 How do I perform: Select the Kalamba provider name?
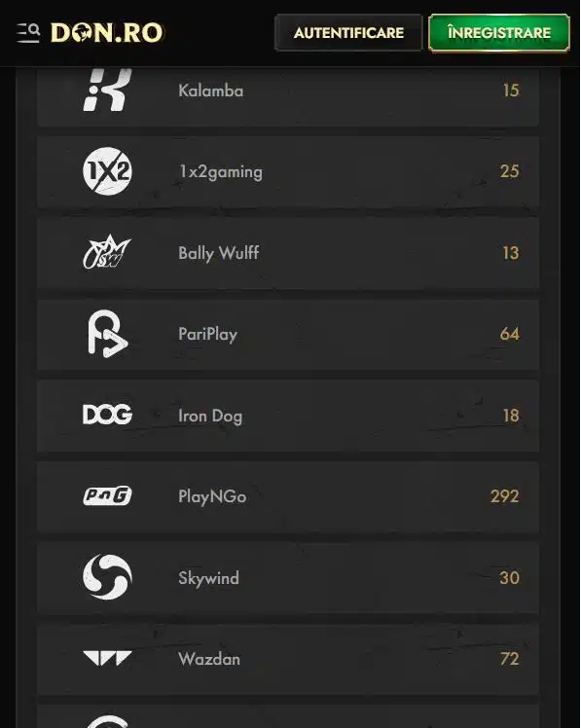click(211, 91)
